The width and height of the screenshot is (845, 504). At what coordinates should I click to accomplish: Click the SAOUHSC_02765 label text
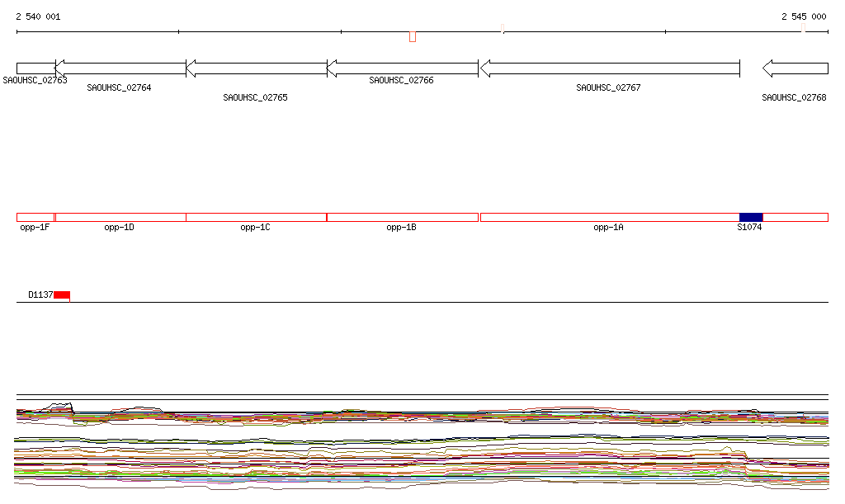pos(256,97)
